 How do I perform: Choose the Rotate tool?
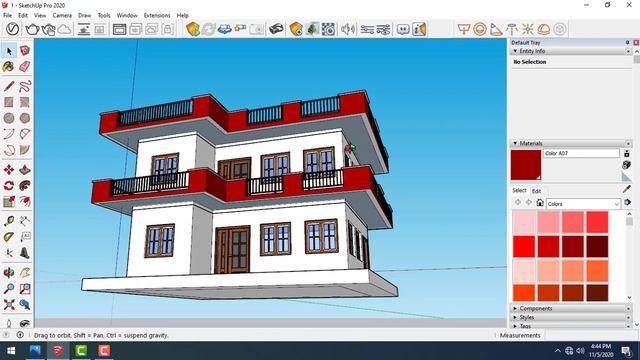point(9,186)
